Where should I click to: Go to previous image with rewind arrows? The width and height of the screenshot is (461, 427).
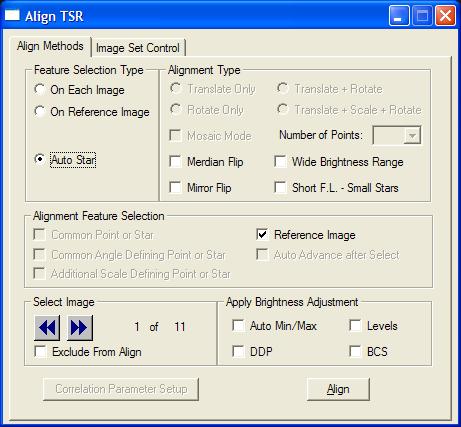coord(47,328)
